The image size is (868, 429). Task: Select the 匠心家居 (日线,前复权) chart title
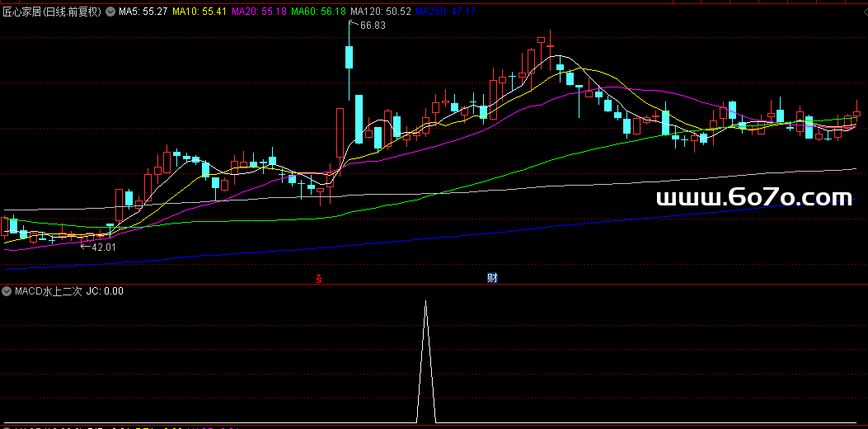coord(52,12)
